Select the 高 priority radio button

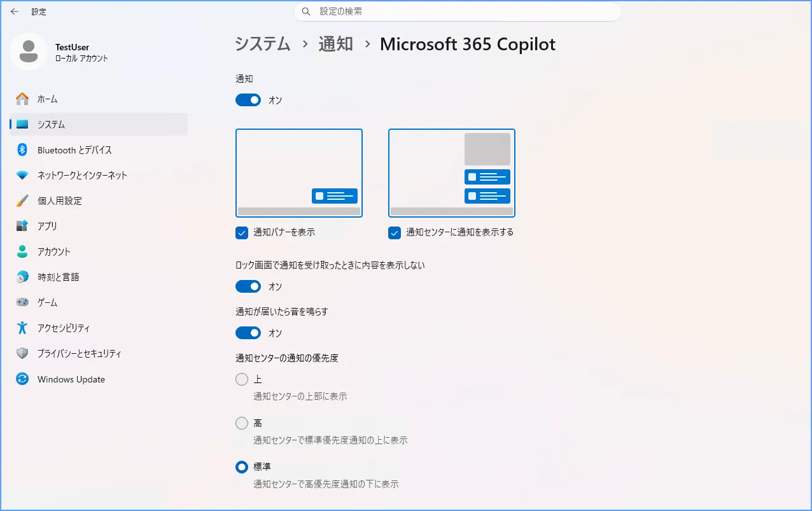click(242, 423)
